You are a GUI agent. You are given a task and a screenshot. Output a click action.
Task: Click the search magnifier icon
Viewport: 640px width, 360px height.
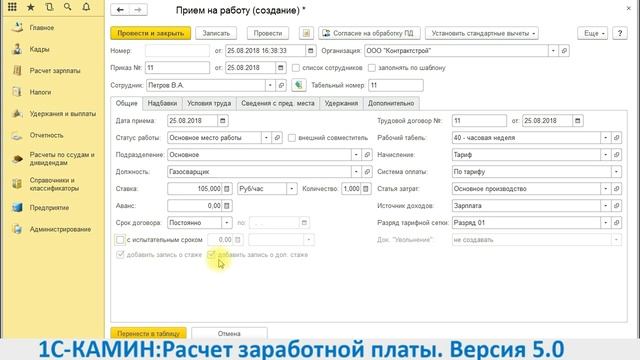click(x=68, y=7)
